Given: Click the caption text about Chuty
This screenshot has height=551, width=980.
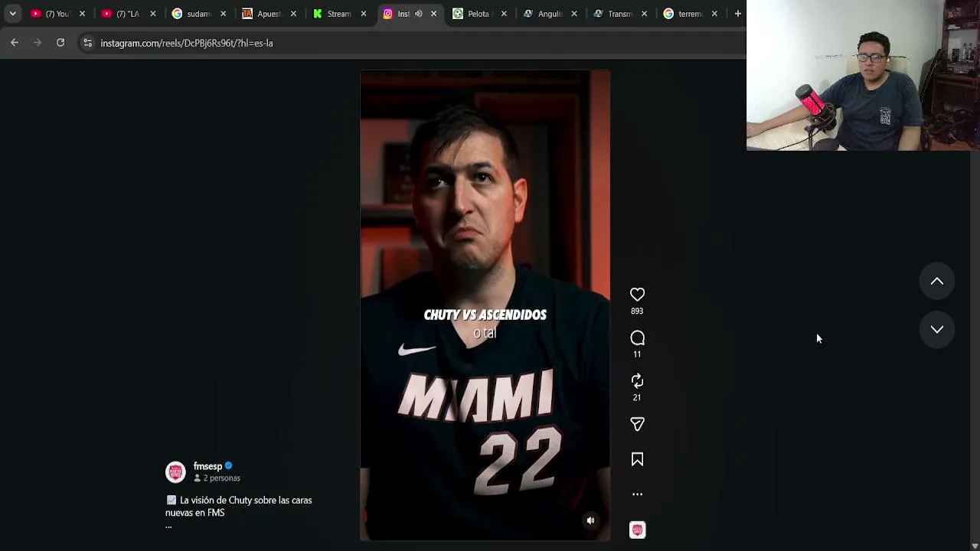Looking at the screenshot, I should pyautogui.click(x=239, y=507).
